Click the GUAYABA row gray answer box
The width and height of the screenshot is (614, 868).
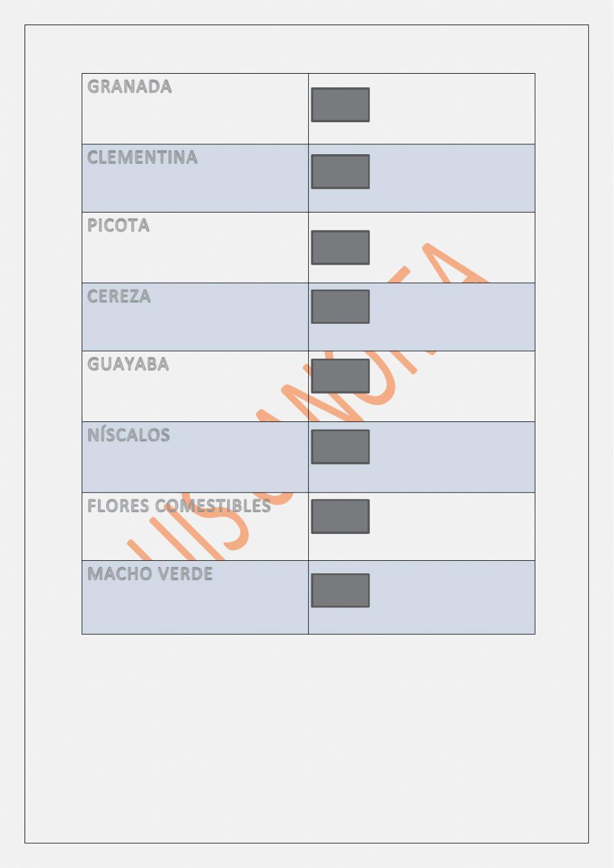tap(340, 376)
